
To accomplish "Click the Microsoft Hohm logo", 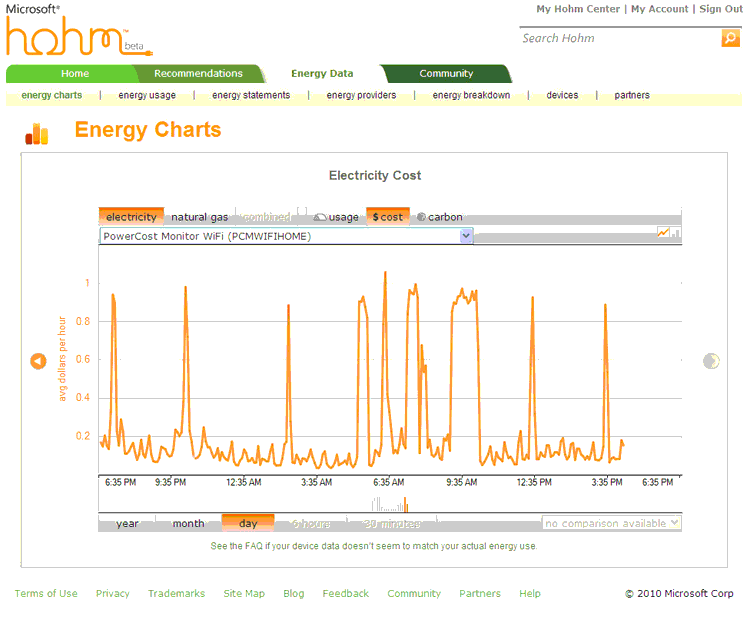I will [79, 31].
